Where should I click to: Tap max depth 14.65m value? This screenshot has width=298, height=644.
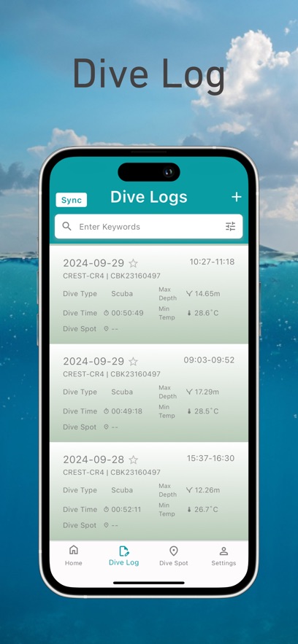[x=207, y=294]
